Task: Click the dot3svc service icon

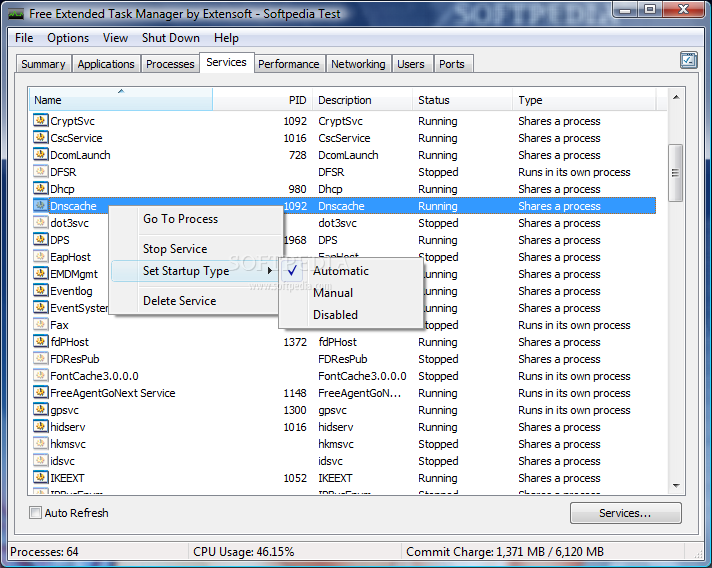Action: point(40,222)
